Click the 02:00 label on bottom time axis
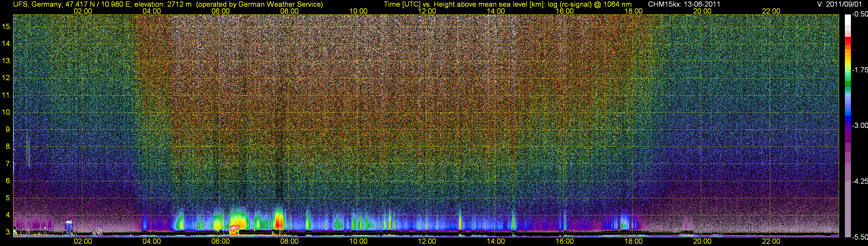The height and width of the screenshot is (246, 868). coord(83,241)
